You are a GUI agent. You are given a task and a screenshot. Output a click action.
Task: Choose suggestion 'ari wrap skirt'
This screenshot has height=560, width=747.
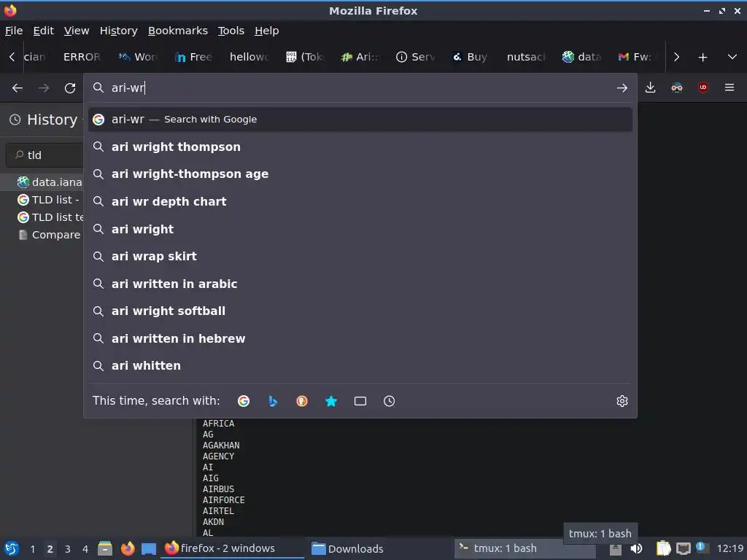(x=360, y=256)
